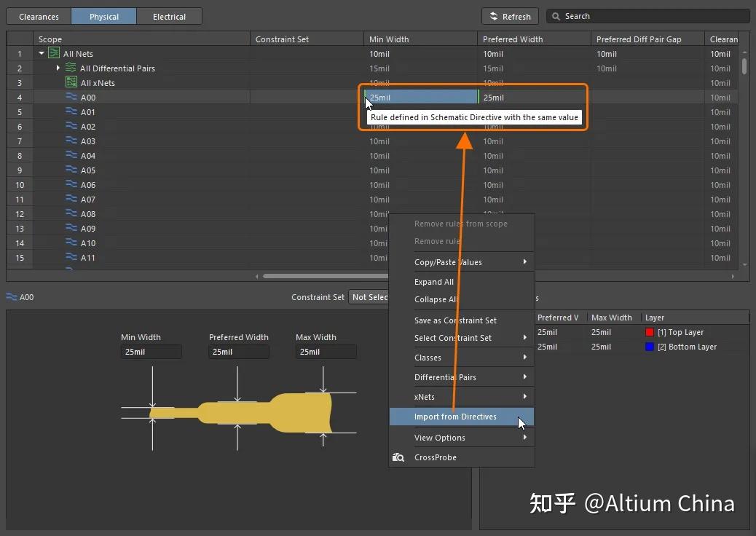This screenshot has height=536, width=756.
Task: Select row number 10 header
Action: click(20, 184)
